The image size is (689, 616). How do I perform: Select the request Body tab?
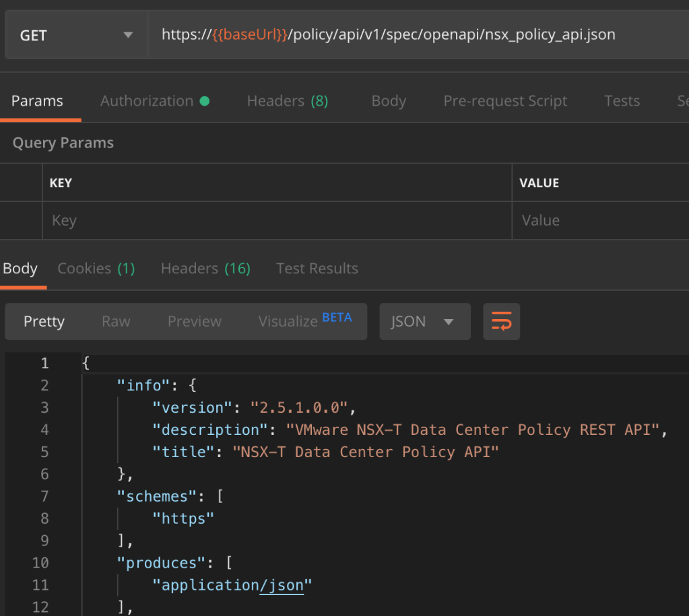tap(389, 101)
